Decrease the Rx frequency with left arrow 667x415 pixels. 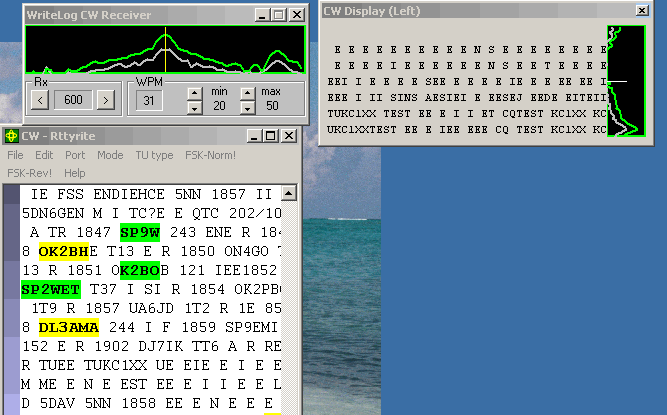(40, 100)
